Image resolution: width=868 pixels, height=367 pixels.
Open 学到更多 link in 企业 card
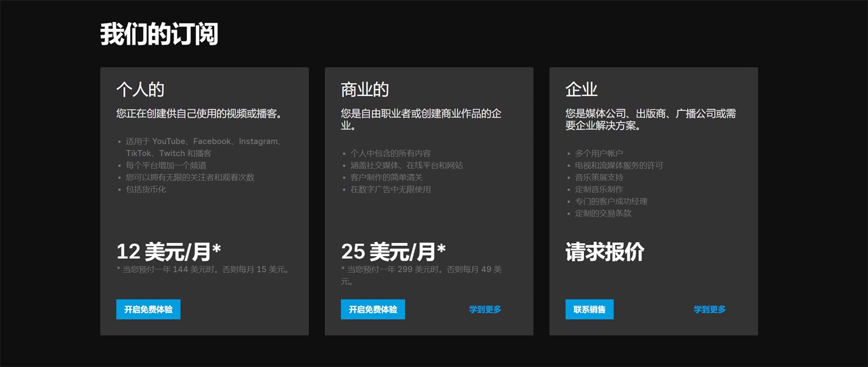(x=709, y=309)
